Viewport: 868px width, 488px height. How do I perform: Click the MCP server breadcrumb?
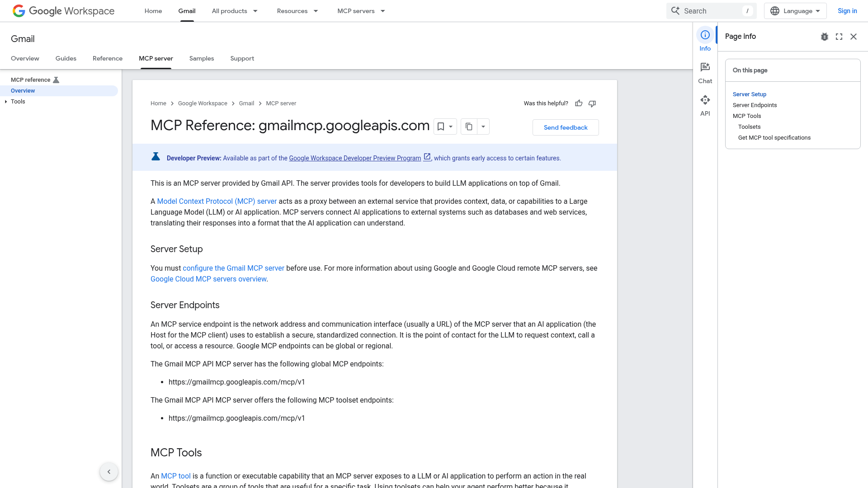coord(281,103)
